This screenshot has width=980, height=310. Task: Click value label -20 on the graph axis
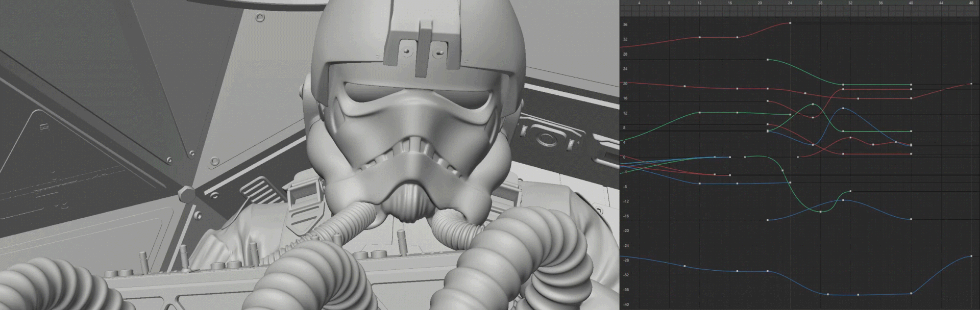[x=626, y=230]
